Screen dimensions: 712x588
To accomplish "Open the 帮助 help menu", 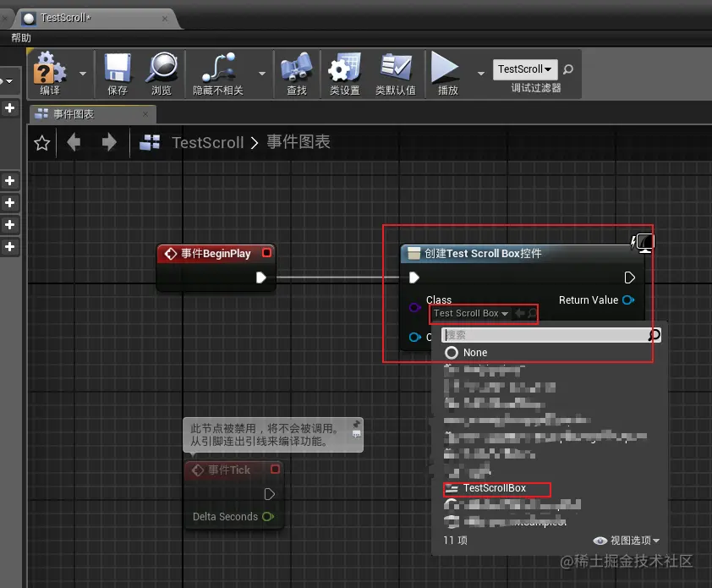I will point(21,38).
